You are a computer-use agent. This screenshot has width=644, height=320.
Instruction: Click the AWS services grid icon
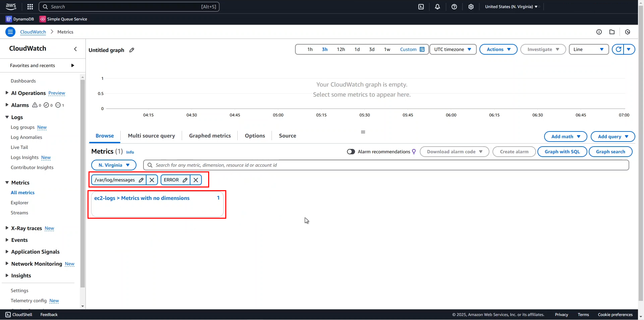30,7
